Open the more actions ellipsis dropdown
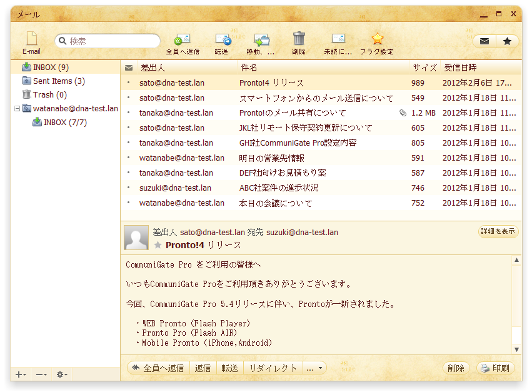The height and width of the screenshot is (392, 532). 314,368
